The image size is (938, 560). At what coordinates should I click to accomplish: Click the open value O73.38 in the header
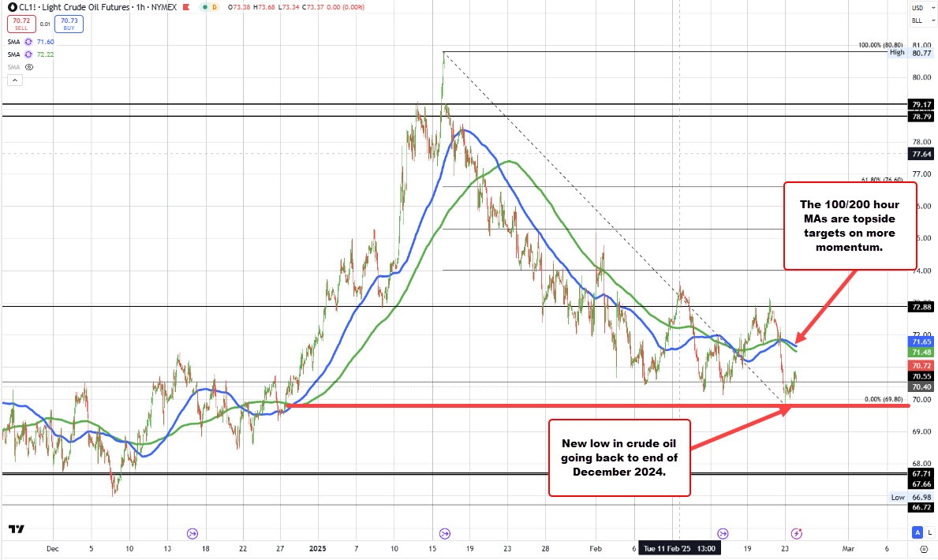[239, 7]
